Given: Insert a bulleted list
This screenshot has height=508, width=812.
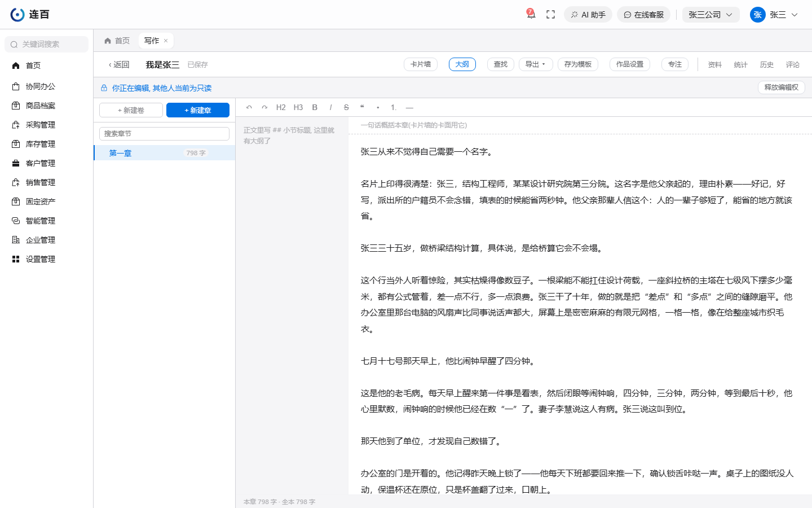Looking at the screenshot, I should click(x=378, y=107).
